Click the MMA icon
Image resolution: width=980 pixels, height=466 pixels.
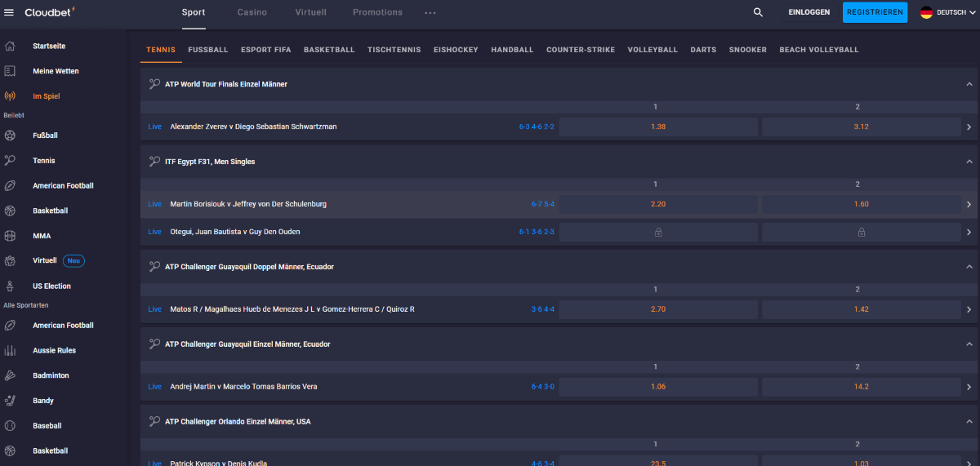click(10, 236)
